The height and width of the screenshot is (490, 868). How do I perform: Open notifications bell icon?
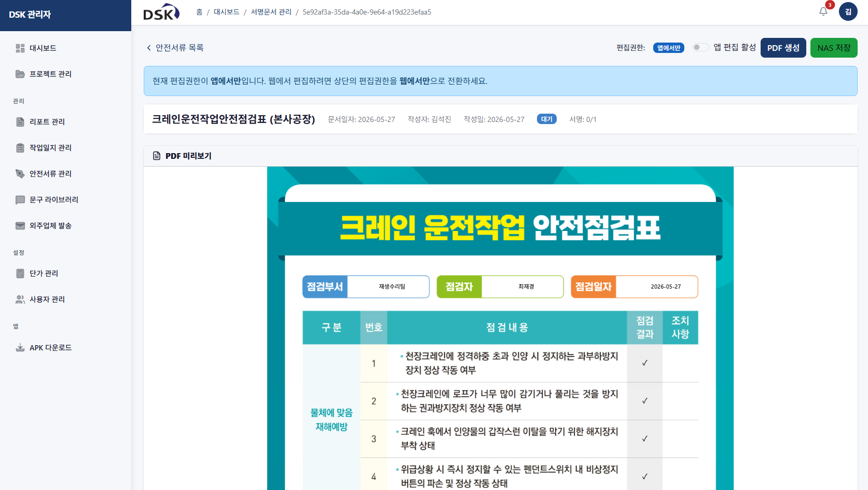pos(823,11)
